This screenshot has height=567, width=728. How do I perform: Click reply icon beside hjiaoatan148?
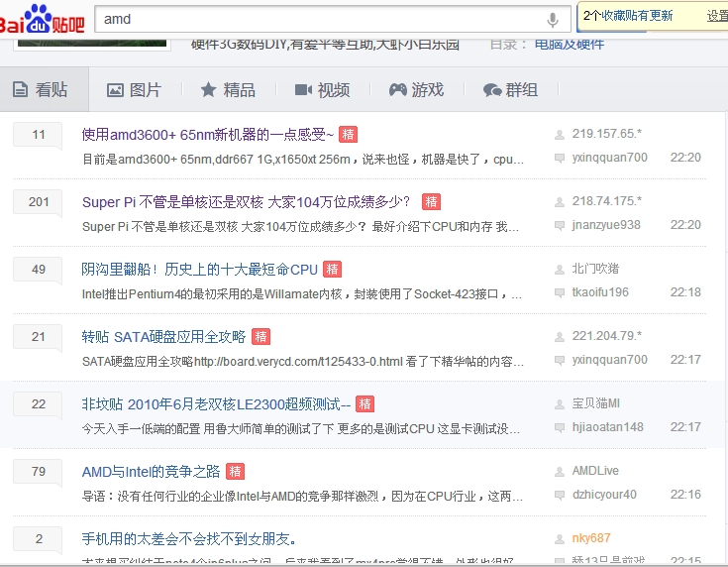(x=560, y=427)
